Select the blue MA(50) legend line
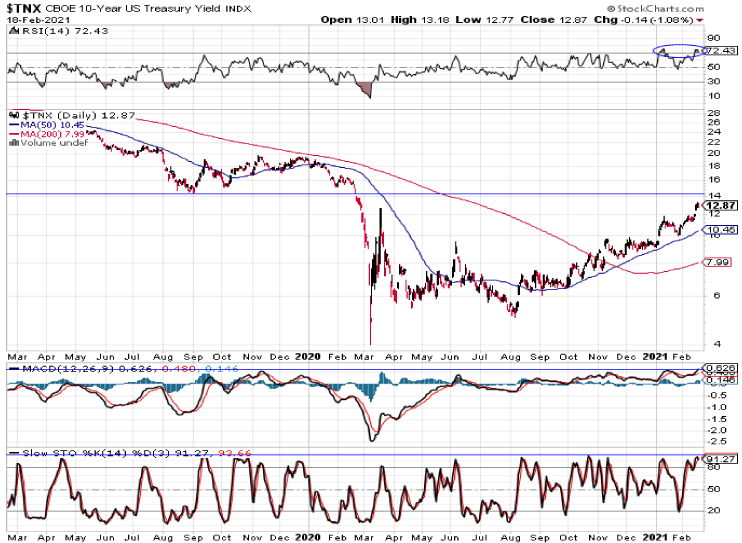This screenshot has width=742, height=543. point(11,124)
